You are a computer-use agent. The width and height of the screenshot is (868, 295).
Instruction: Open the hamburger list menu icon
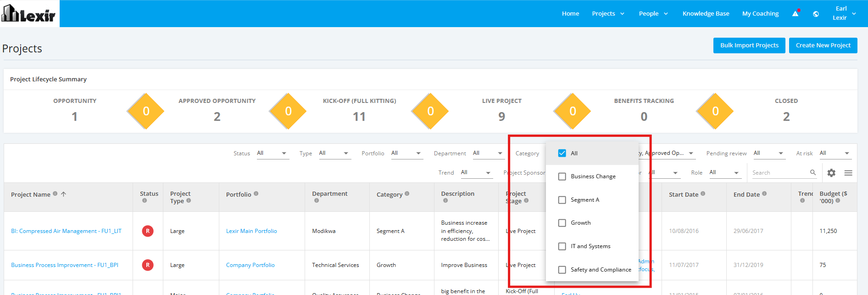click(848, 173)
